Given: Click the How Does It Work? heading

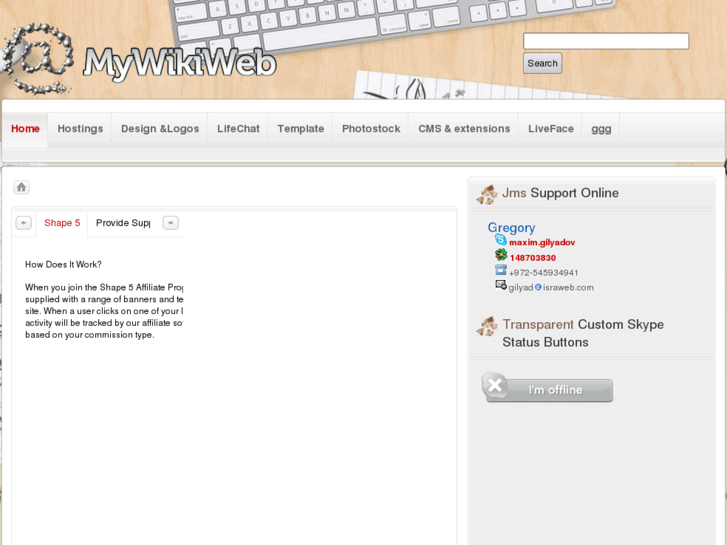Looking at the screenshot, I should 63,264.
